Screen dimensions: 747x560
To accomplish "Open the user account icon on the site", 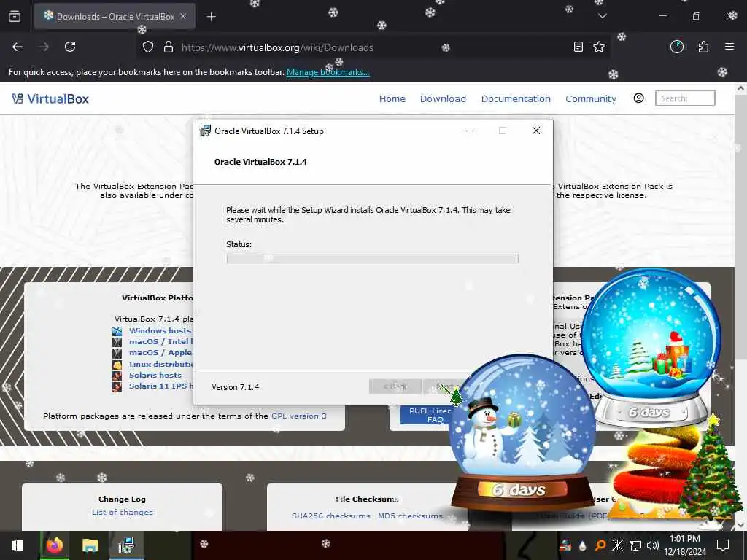I will (638, 98).
